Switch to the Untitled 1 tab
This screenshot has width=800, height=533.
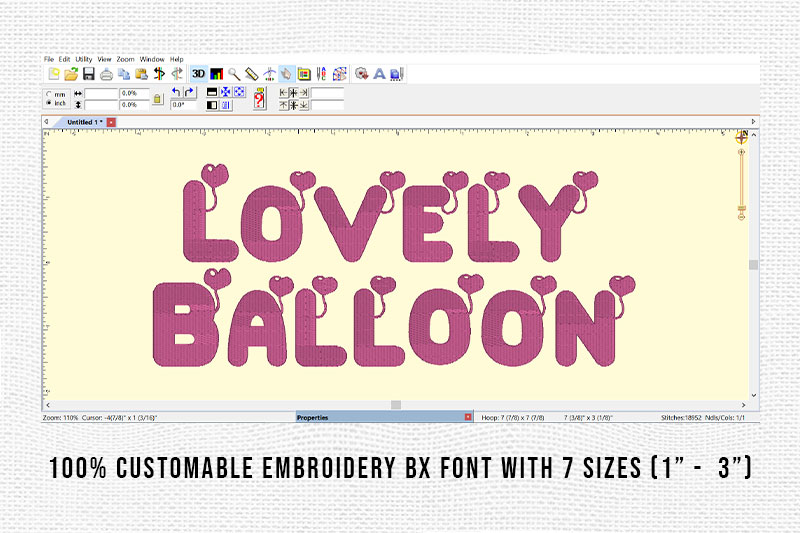click(84, 122)
